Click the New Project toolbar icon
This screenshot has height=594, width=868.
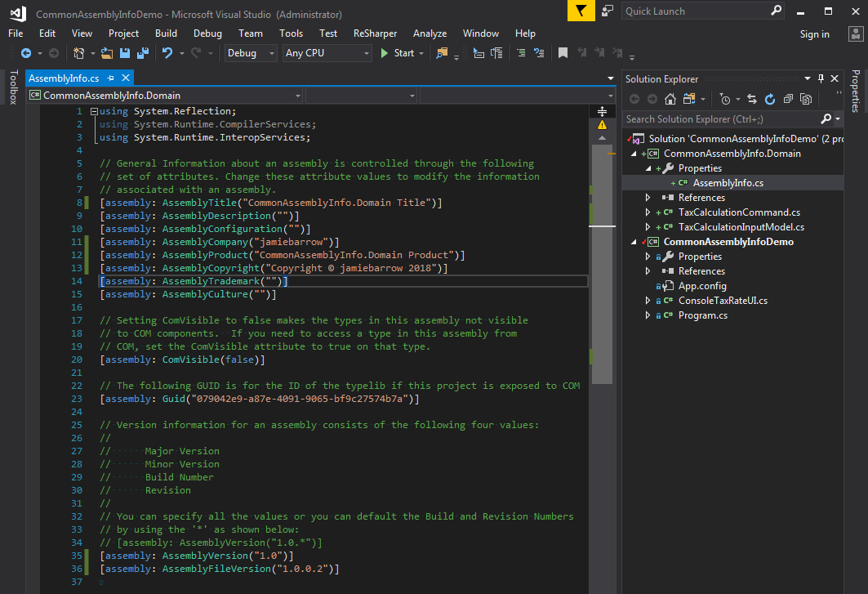point(78,53)
